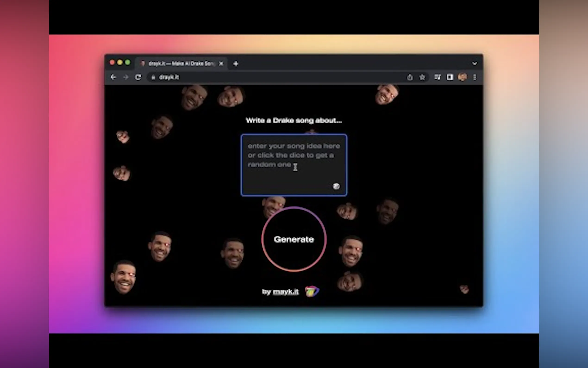The image size is (588, 368).
Task: Open Chrome three-dot menu
Action: 475,77
